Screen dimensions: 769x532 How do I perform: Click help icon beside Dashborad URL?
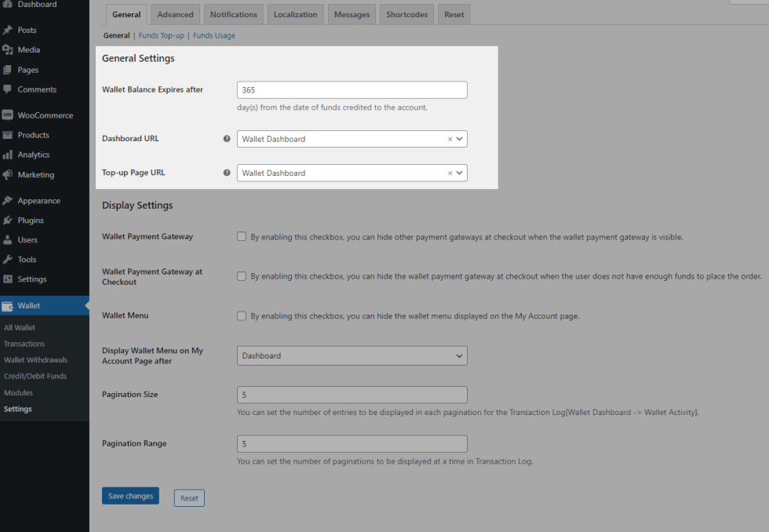227,139
